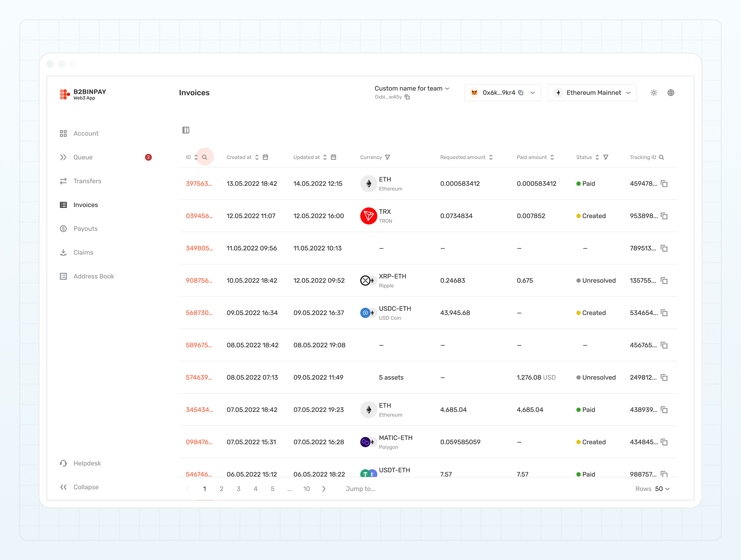Go to page 3 of invoices
The height and width of the screenshot is (560, 741).
coord(239,489)
